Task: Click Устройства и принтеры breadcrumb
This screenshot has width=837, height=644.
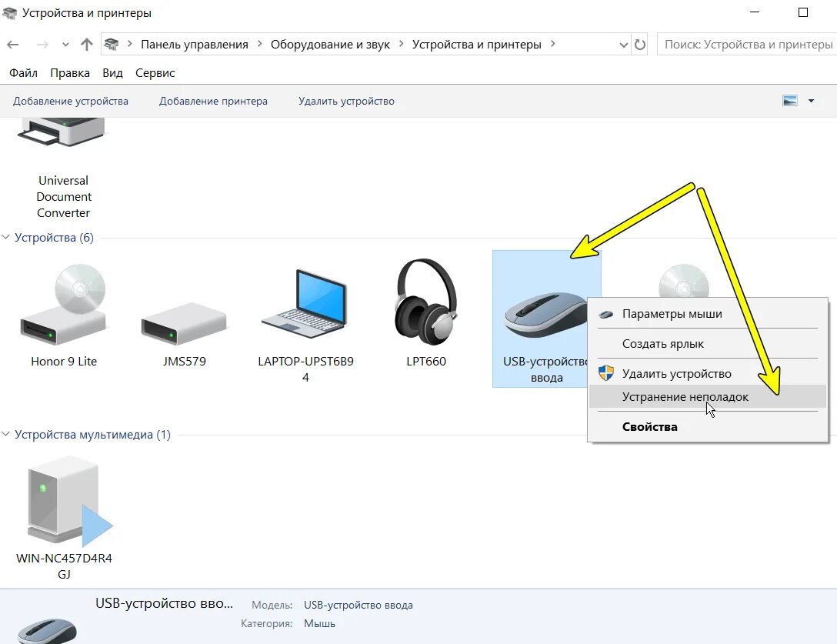Action: pos(476,45)
